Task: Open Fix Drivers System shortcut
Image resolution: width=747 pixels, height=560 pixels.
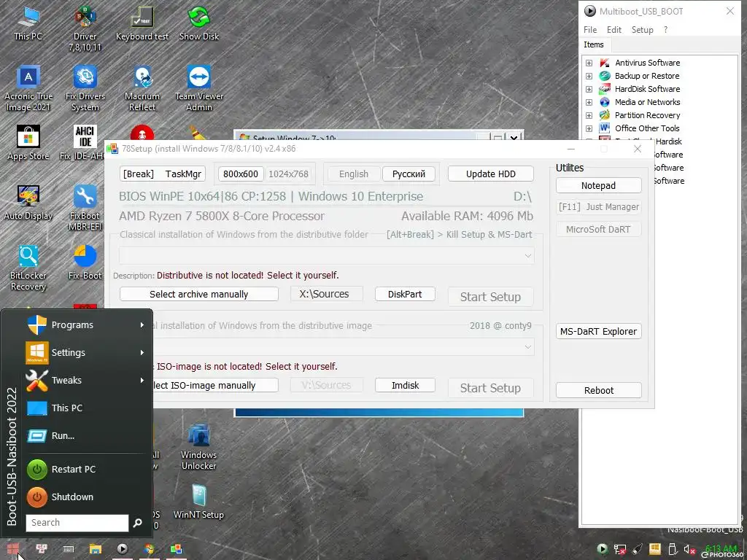Action: pyautogui.click(x=85, y=88)
